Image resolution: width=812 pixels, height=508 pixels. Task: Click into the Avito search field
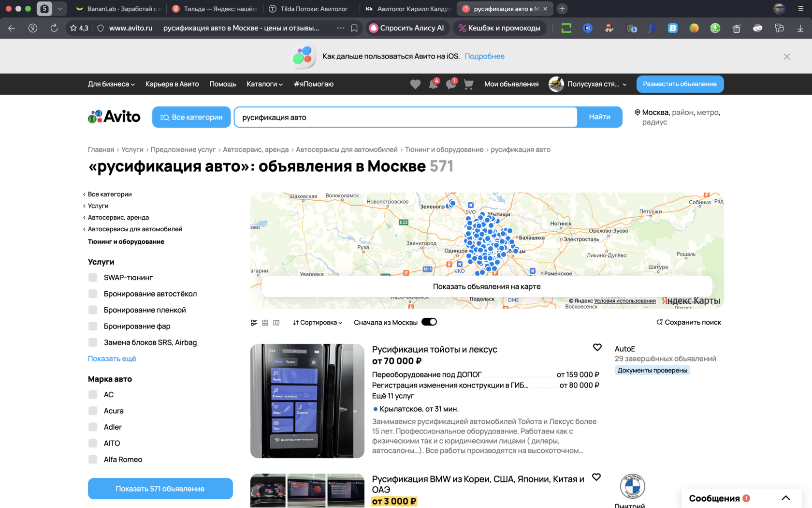(x=406, y=117)
